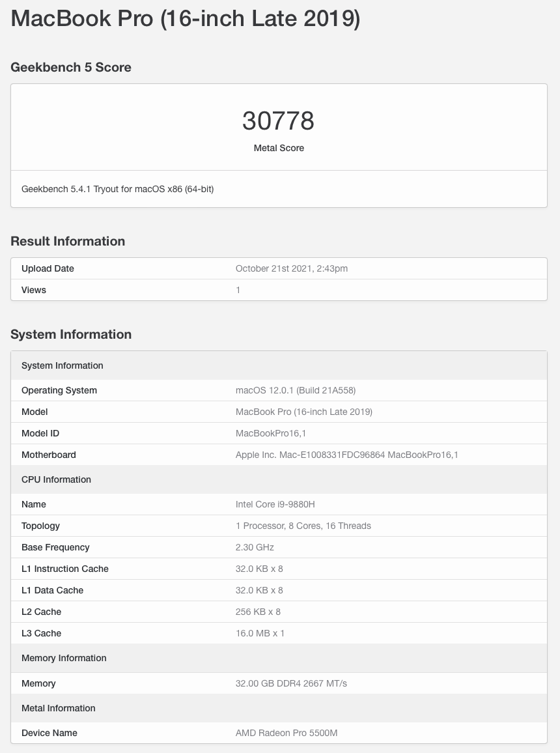Select the 16.0 MB x 1 value
Viewport: 560px width, 753px height.
[x=260, y=633]
